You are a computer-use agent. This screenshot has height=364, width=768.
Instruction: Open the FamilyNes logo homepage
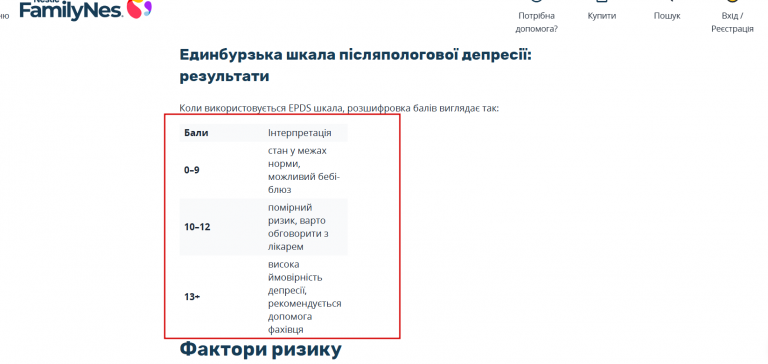tap(86, 10)
